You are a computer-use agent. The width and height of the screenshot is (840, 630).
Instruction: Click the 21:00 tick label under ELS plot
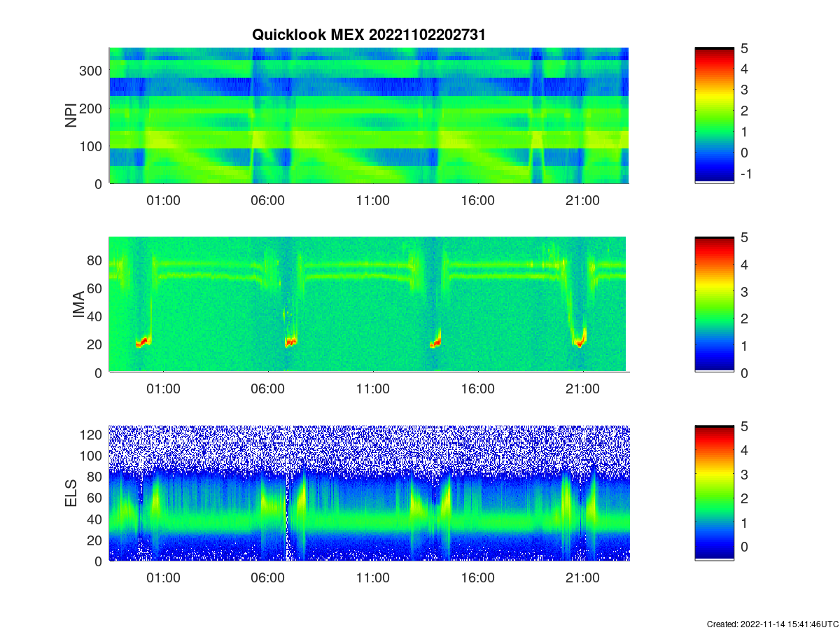tap(583, 577)
